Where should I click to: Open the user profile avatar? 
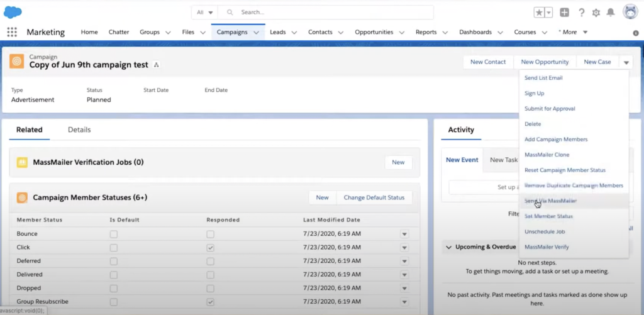[x=630, y=12]
